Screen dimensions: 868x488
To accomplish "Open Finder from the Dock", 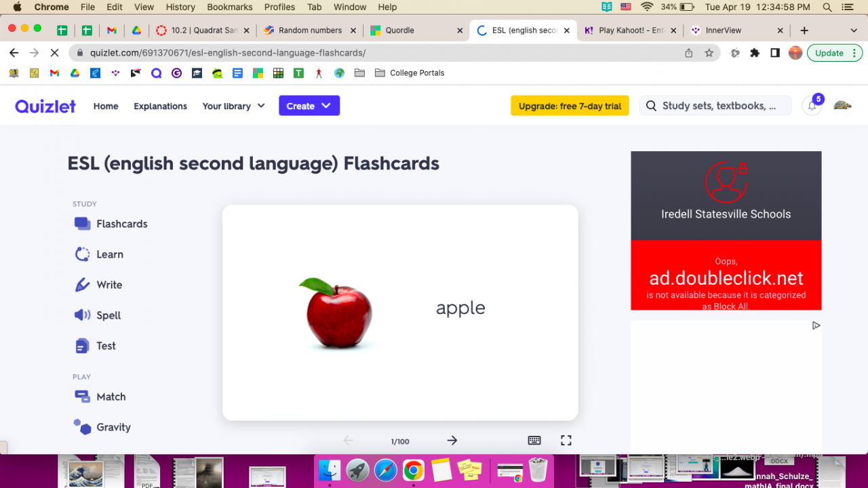I will click(x=330, y=470).
